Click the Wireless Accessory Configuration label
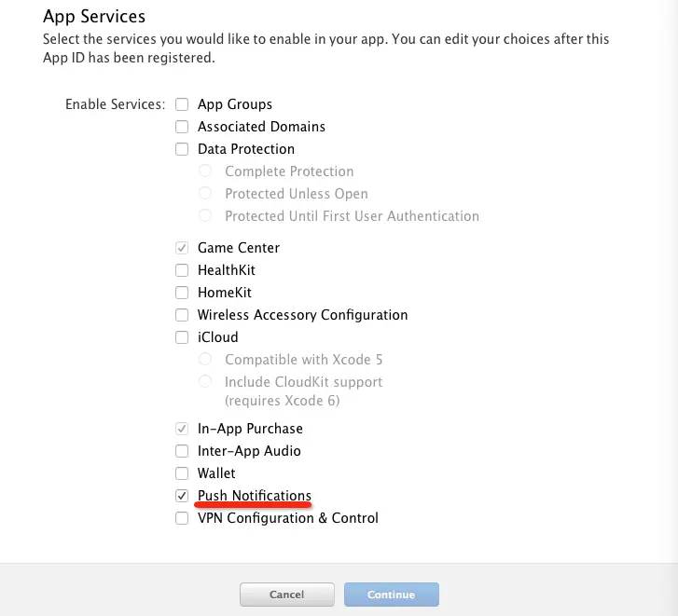The image size is (678, 616). click(x=303, y=315)
